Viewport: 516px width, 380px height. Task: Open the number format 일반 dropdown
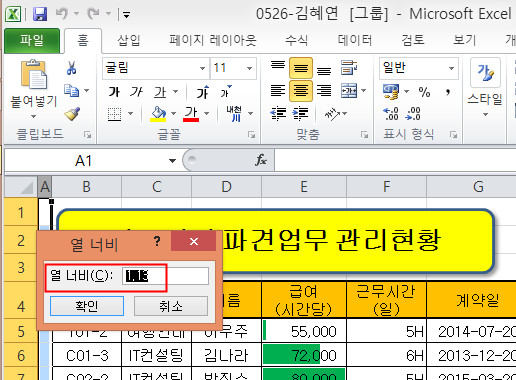click(x=451, y=68)
